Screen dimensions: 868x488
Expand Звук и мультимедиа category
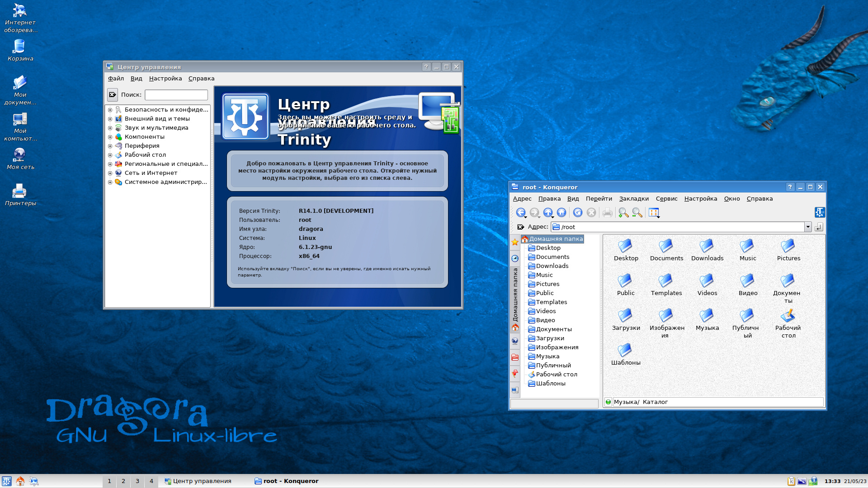[x=110, y=128]
